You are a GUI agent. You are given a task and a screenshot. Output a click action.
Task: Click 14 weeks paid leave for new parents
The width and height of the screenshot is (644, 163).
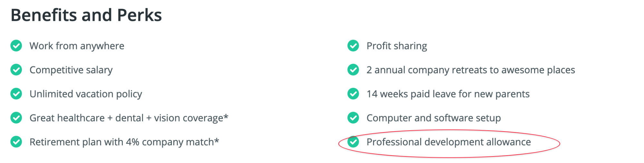click(448, 94)
